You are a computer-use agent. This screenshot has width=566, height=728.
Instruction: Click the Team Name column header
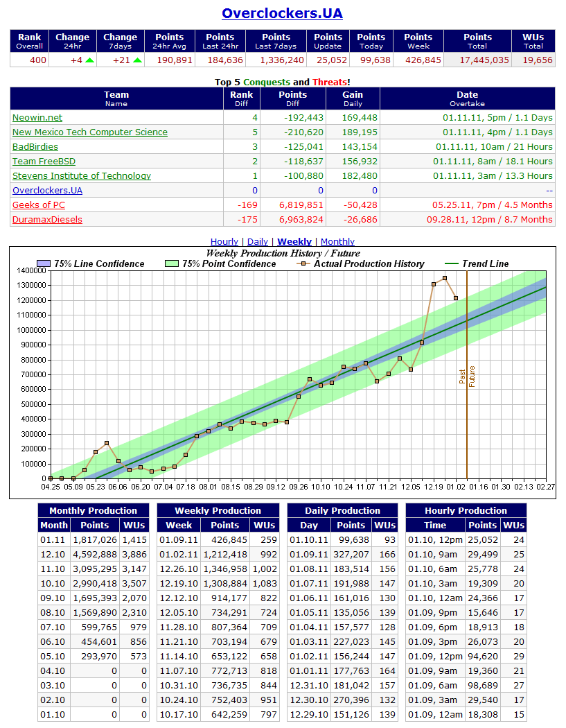[x=116, y=98]
